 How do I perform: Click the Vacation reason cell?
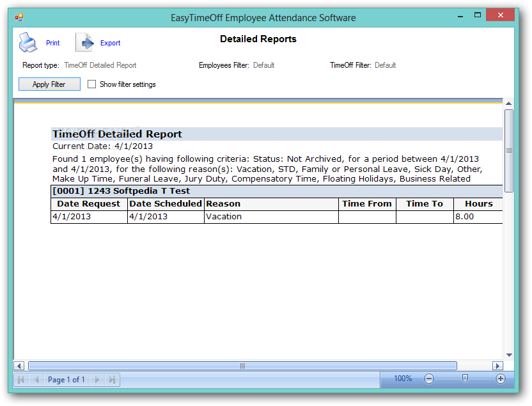271,217
